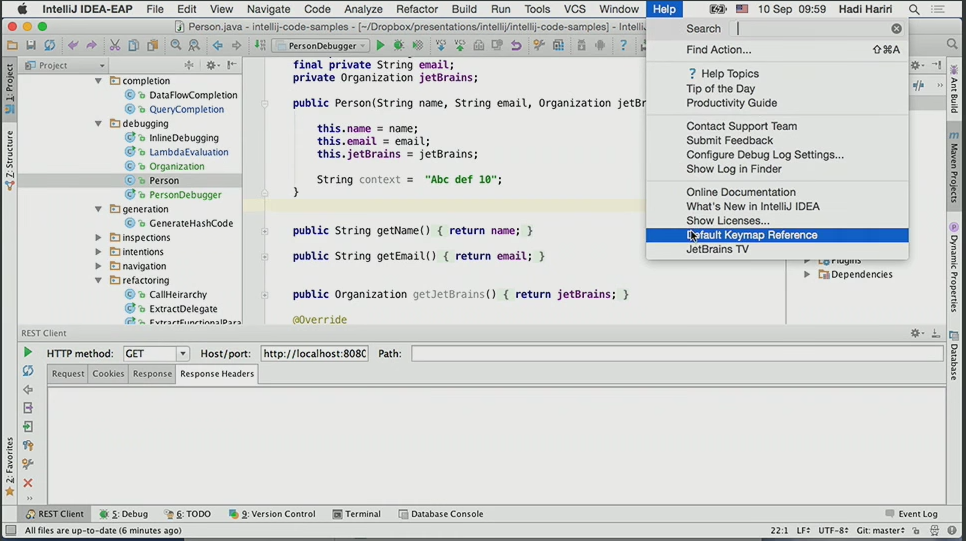Switch to the Response tab

click(152, 374)
